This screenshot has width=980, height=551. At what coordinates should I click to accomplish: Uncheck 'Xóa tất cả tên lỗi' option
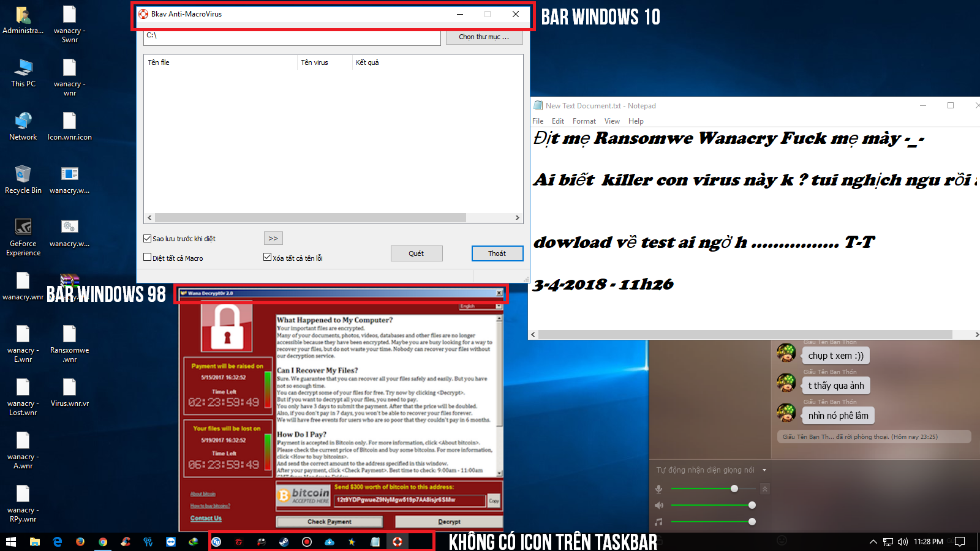click(x=267, y=258)
